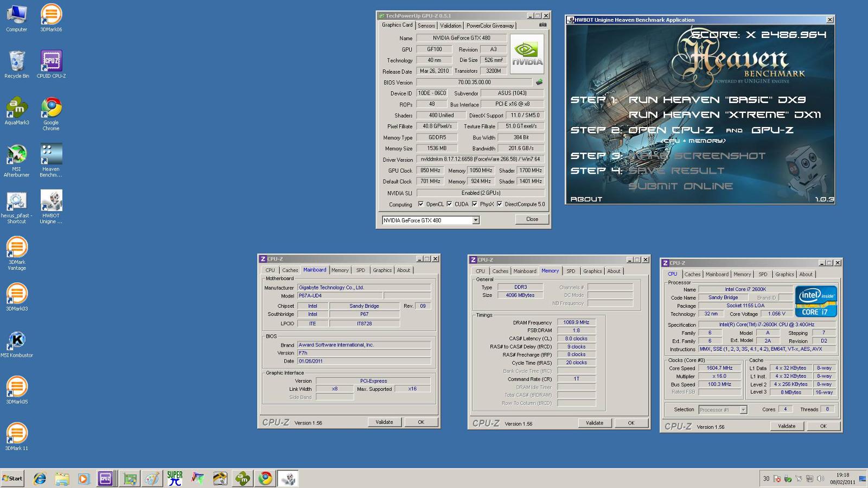Screen dimensions: 868x488
Task: Launch the HWBOT Unigine desktop shortcut
Action: 51,207
